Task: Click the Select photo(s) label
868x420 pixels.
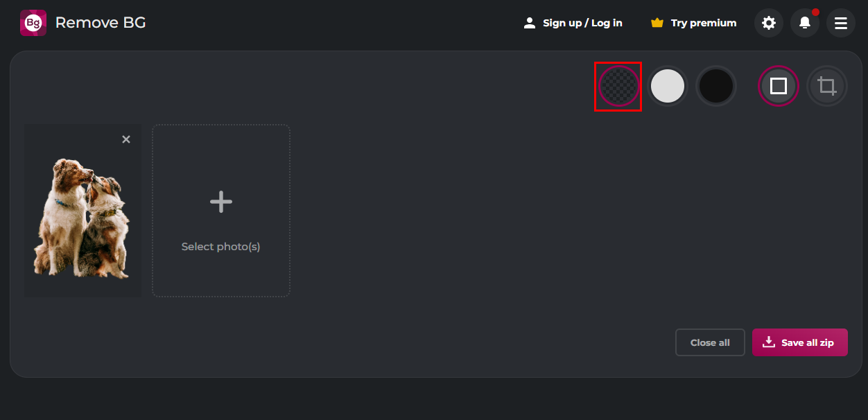Action: tap(220, 247)
